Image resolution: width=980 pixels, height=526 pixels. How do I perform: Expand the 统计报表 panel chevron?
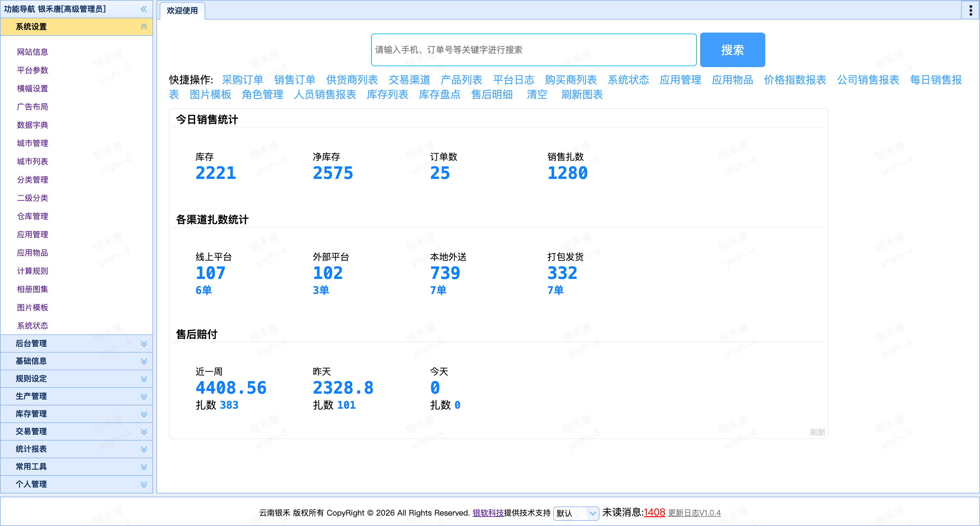tap(144, 449)
